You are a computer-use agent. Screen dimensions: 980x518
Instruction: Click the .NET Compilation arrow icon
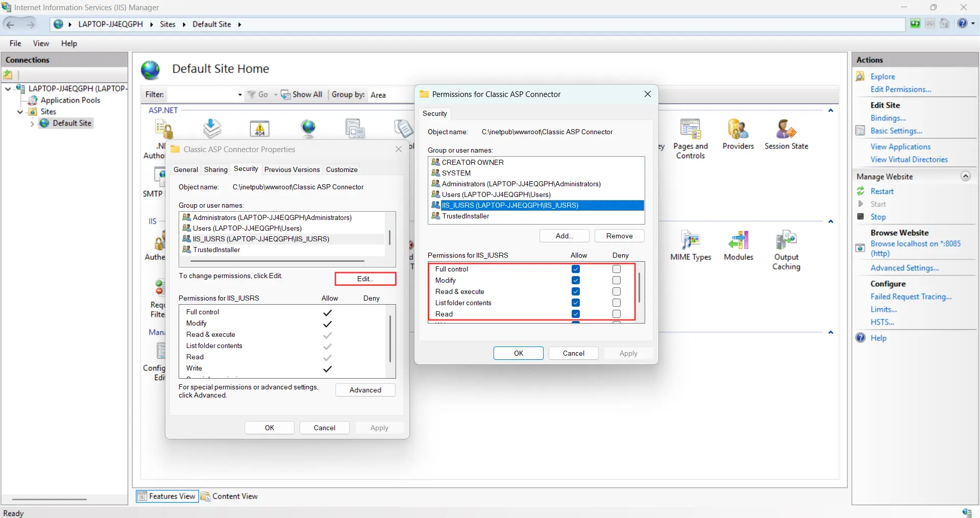click(x=212, y=128)
